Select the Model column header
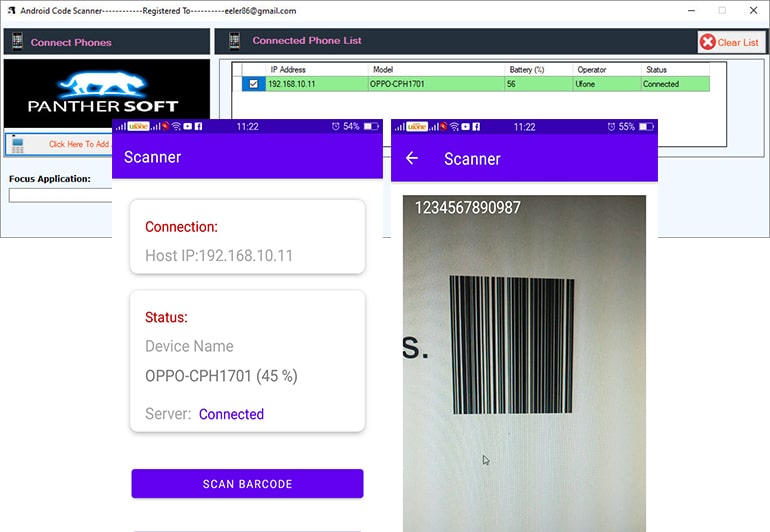Viewport: 770px width, 532px height. pos(436,69)
